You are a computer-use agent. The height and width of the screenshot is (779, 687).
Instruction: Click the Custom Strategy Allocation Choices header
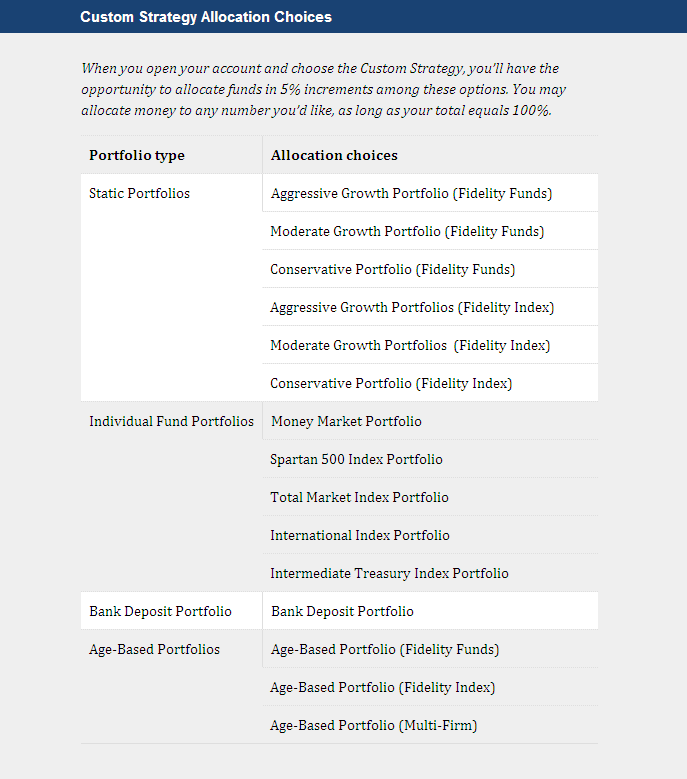[x=206, y=17]
